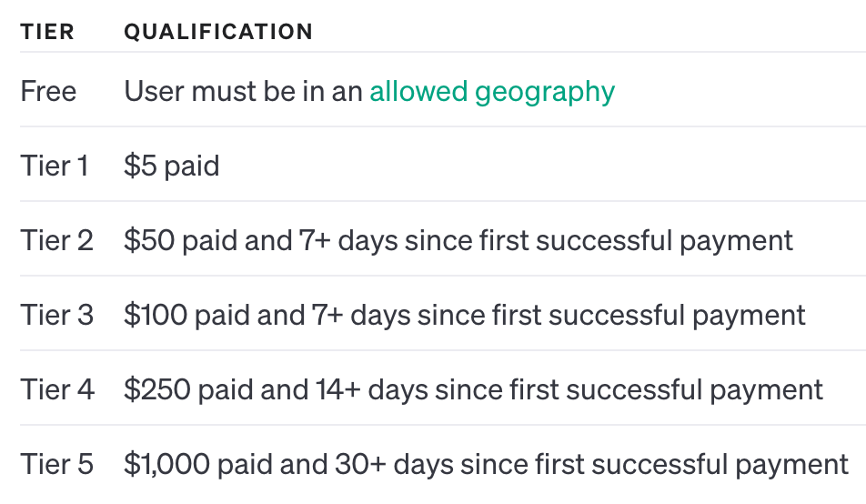Viewport: 866px width, 504px height.
Task: Click the "User must be in an" text
Action: coord(244,92)
